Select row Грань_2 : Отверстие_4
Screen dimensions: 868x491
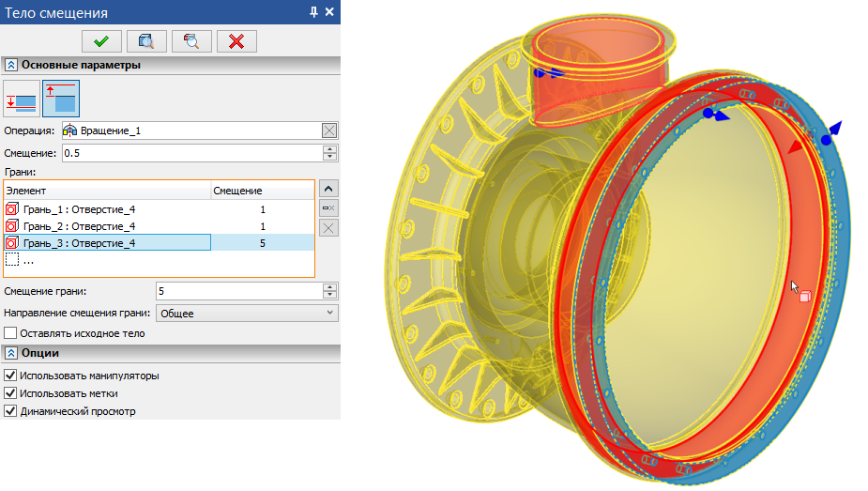coord(160,226)
